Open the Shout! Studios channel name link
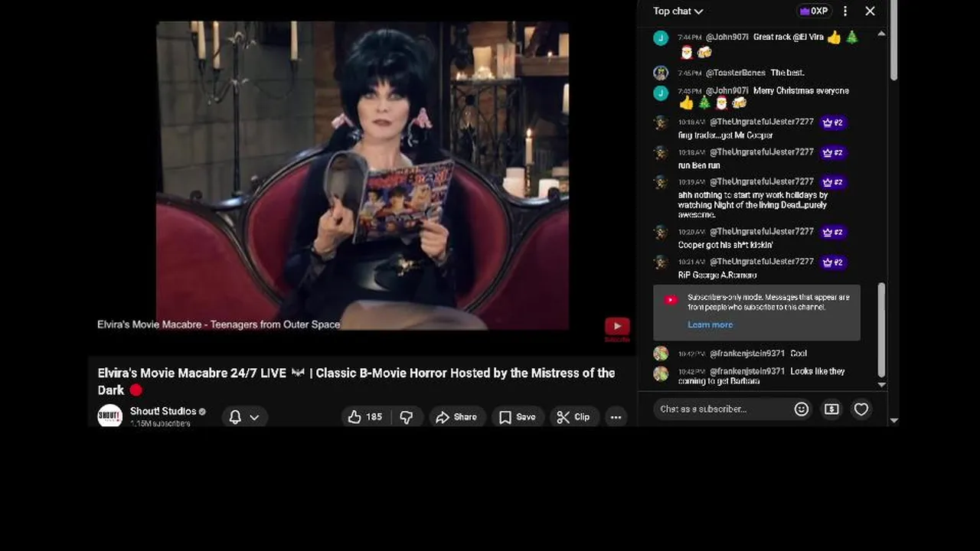The height and width of the screenshot is (551, 980). 163,411
